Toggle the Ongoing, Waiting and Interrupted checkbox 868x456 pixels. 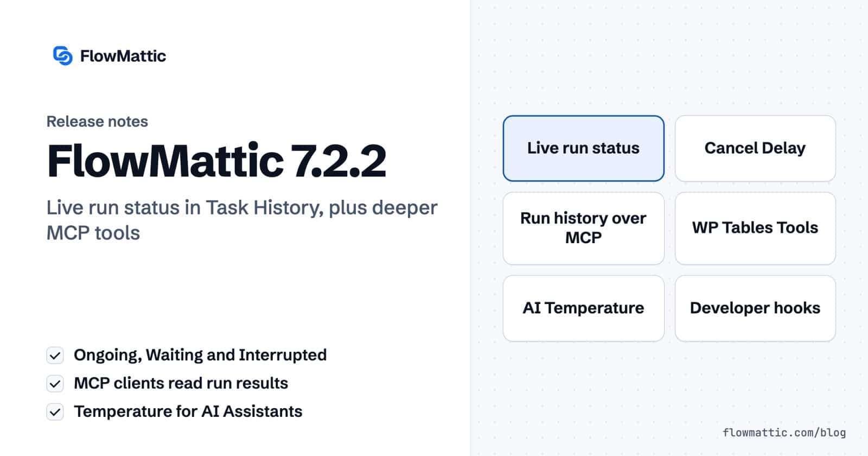[55, 356]
